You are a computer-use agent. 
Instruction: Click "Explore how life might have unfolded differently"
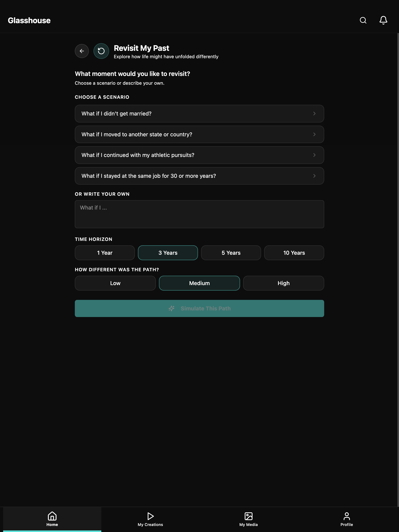tap(166, 56)
